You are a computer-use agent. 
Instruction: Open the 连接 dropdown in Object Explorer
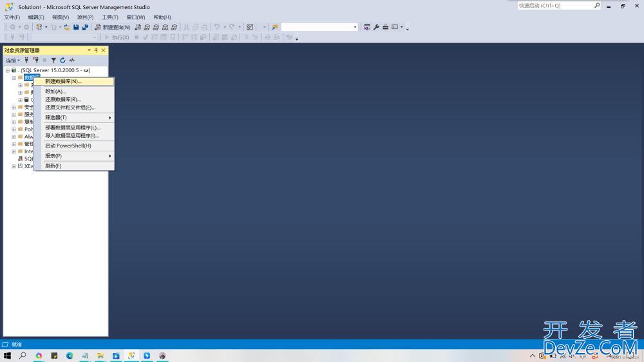[x=13, y=60]
